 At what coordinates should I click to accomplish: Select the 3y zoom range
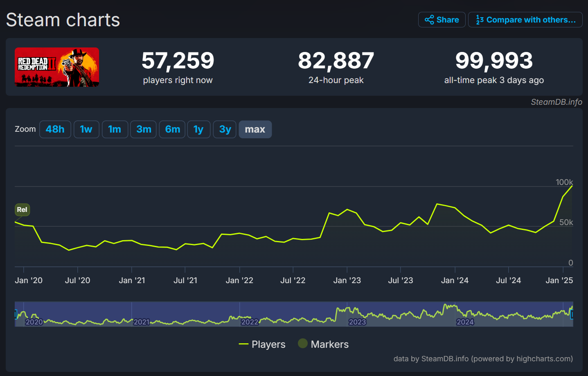[x=224, y=129]
